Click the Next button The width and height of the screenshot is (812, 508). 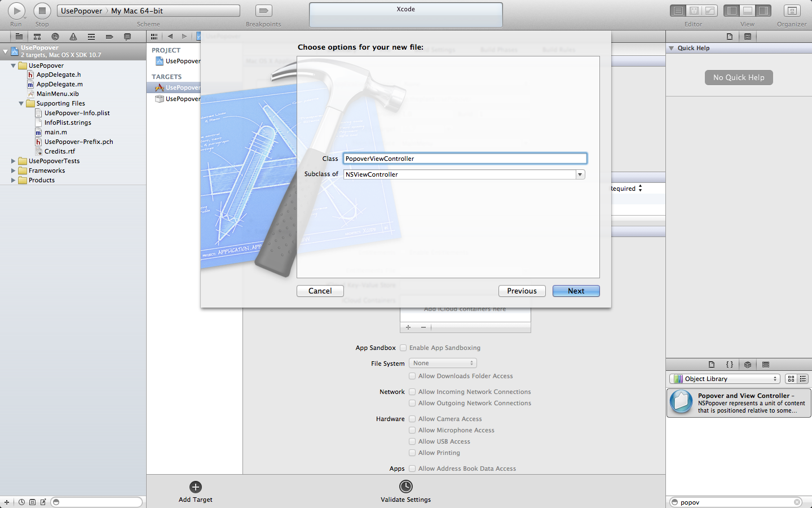(x=576, y=291)
